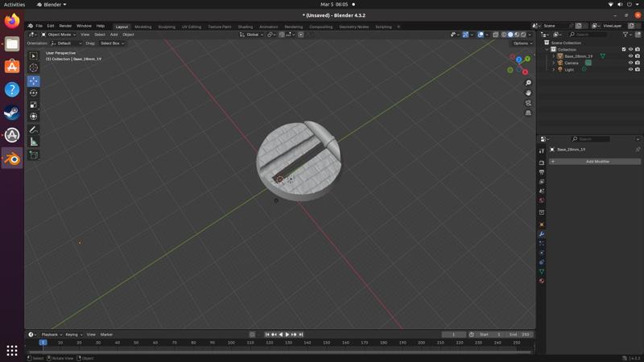Open the Render menu
Image resolution: width=644 pixels, height=362 pixels.
(x=65, y=26)
